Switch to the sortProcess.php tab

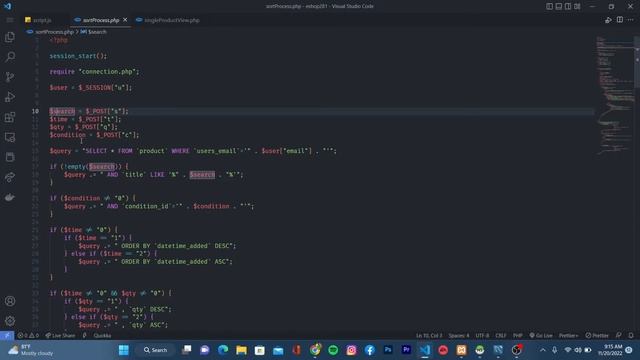click(x=101, y=20)
